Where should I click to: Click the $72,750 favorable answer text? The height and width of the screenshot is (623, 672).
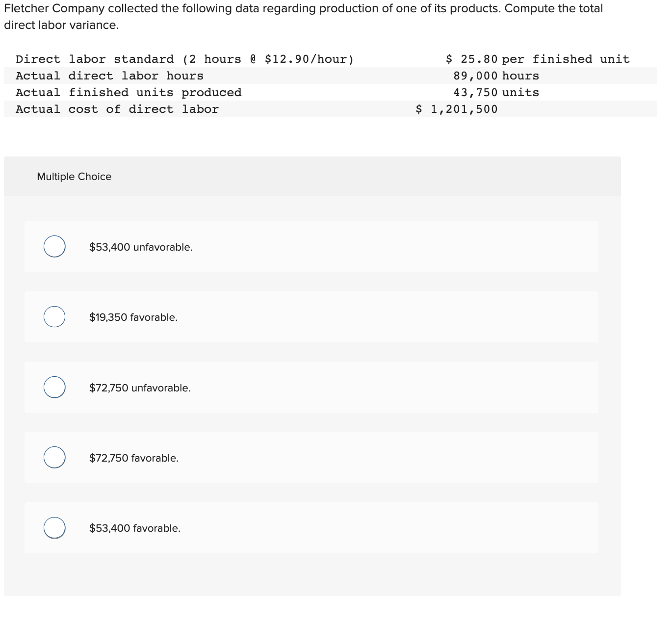point(134,458)
